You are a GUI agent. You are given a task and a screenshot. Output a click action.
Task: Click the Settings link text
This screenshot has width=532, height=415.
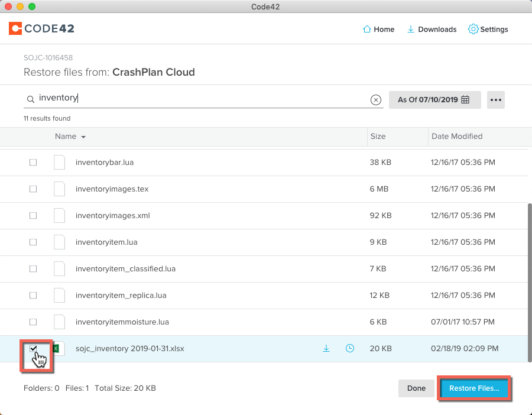point(494,30)
